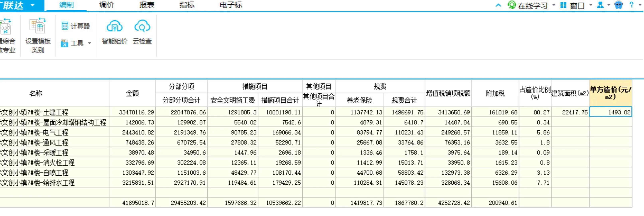Switch to the 报表 tab

pyautogui.click(x=147, y=5)
